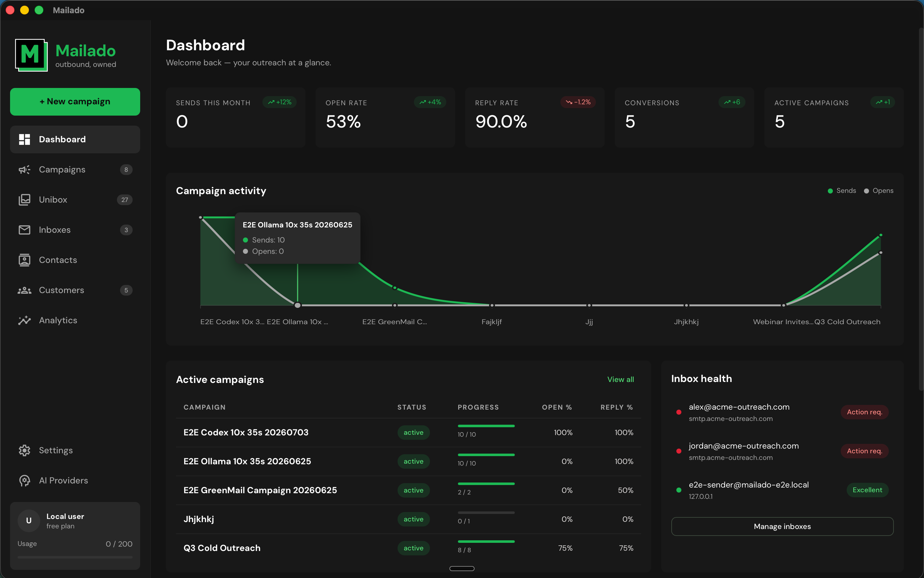Screen dimensions: 924x578
Task: Click the Inboxes count badge 3
Action: [x=126, y=230]
